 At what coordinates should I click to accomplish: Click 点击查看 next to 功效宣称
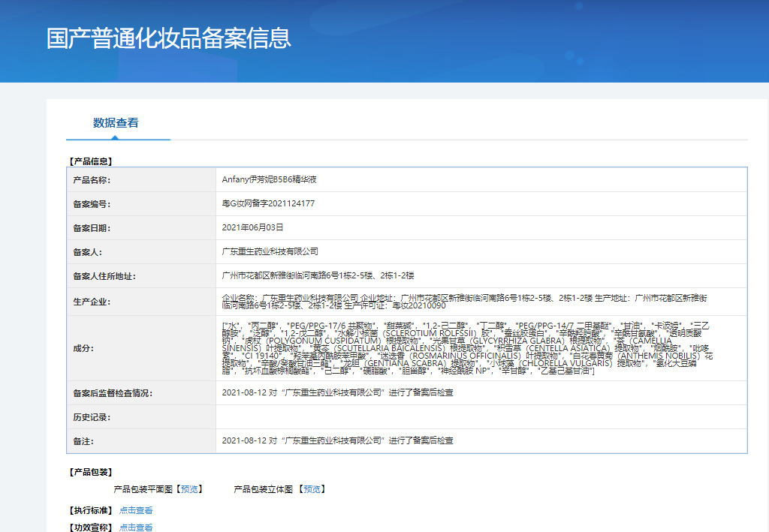coord(136,527)
